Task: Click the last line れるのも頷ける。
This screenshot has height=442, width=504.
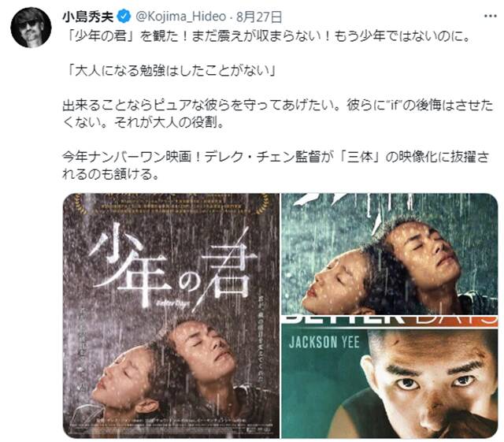Action: [111, 174]
